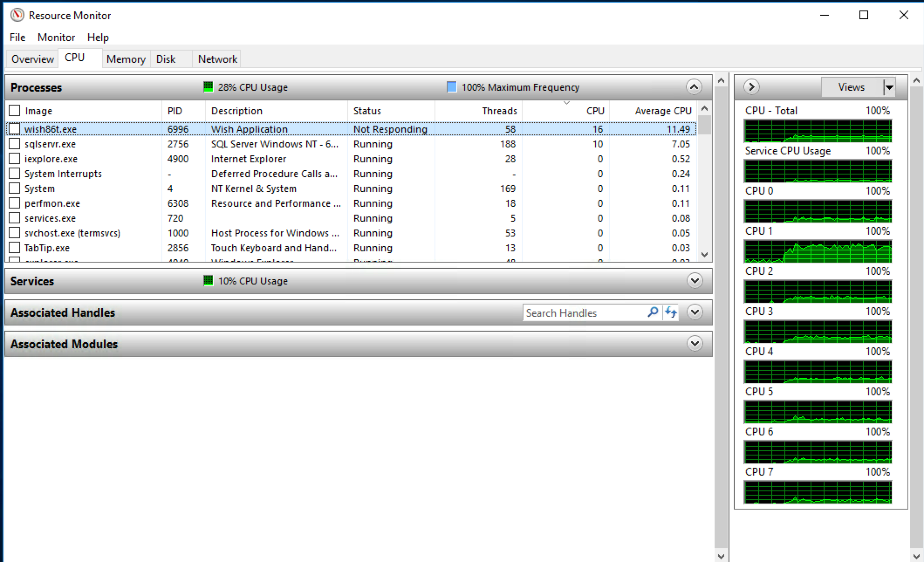Image resolution: width=924 pixels, height=562 pixels.
Task: Sort by the CPU column header
Action: pyautogui.click(x=566, y=110)
